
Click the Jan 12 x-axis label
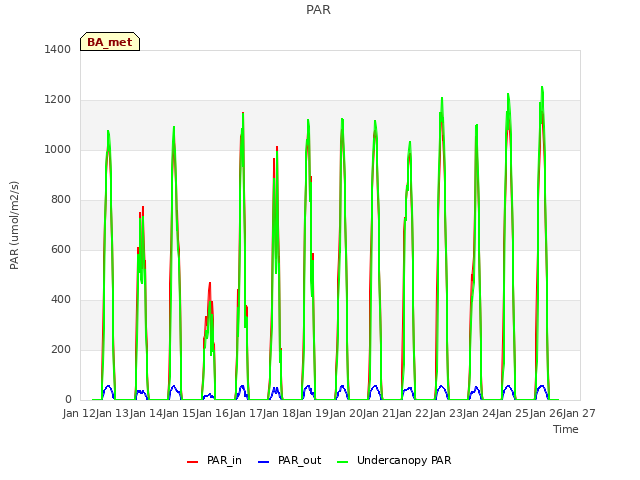click(79, 413)
